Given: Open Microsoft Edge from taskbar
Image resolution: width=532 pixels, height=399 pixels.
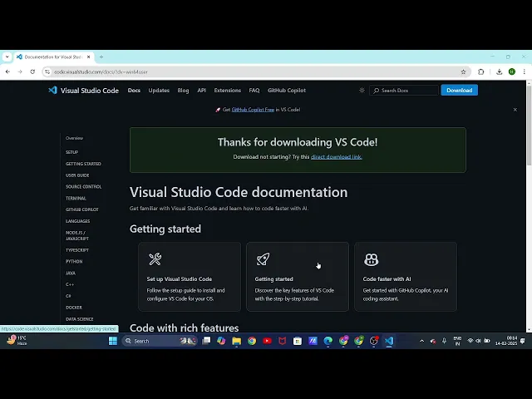Looking at the screenshot, I should coord(328,341).
